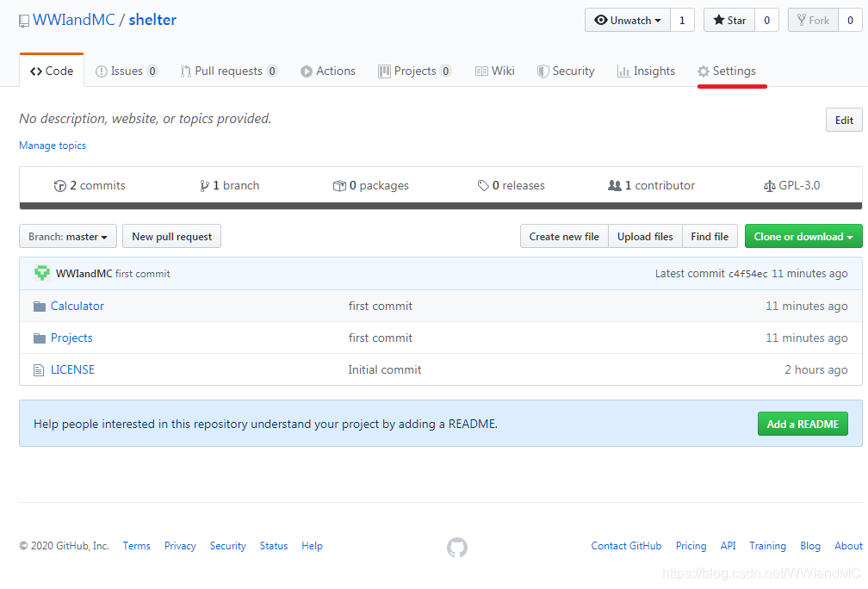Click the repository book icon beside WWIandMC
This screenshot has width=868, height=589.
[x=24, y=21]
